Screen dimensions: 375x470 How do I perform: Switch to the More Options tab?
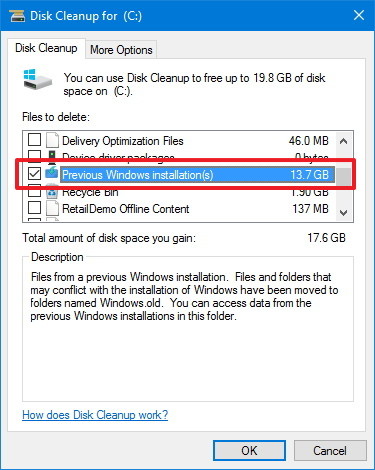(121, 50)
